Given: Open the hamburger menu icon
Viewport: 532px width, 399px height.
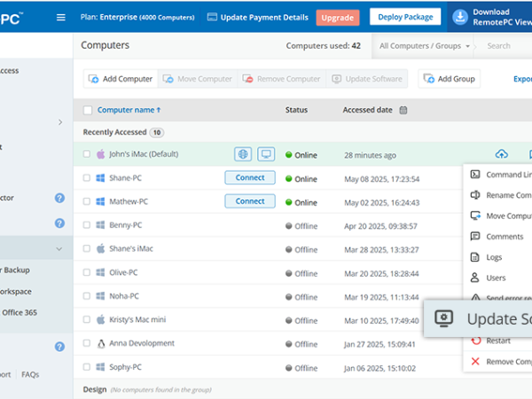Looking at the screenshot, I should [60, 18].
